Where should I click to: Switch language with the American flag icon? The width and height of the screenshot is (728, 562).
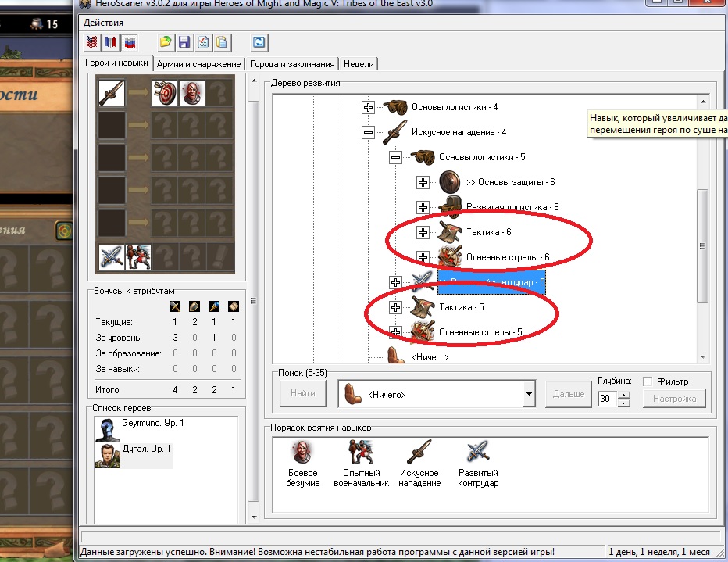(91, 42)
